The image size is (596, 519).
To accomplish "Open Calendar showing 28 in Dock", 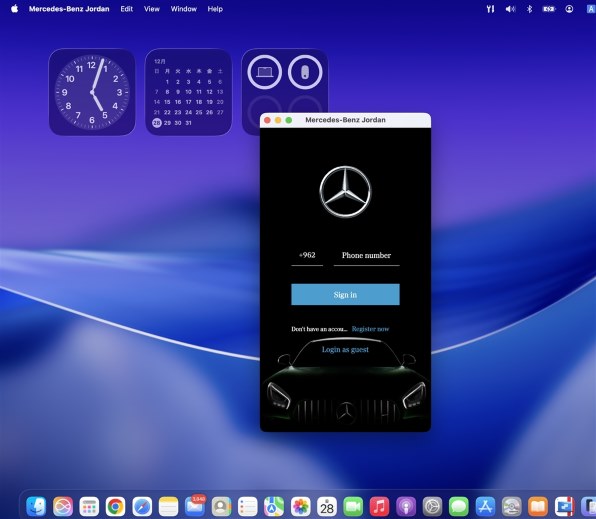I will pos(327,506).
